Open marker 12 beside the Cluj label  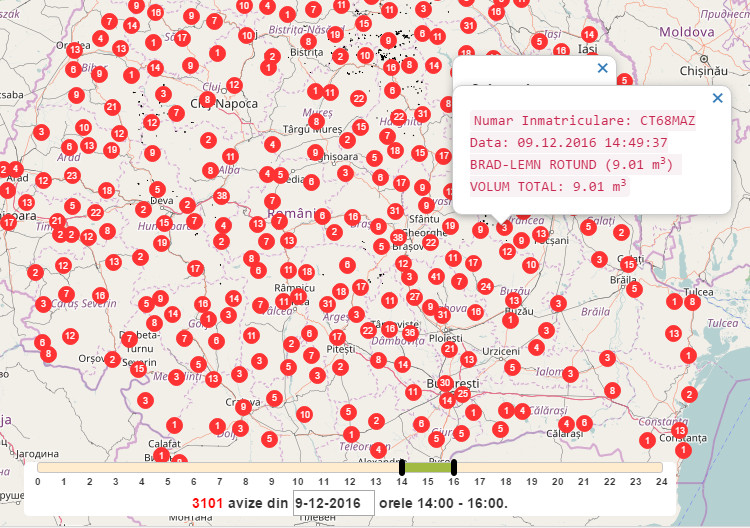[234, 85]
